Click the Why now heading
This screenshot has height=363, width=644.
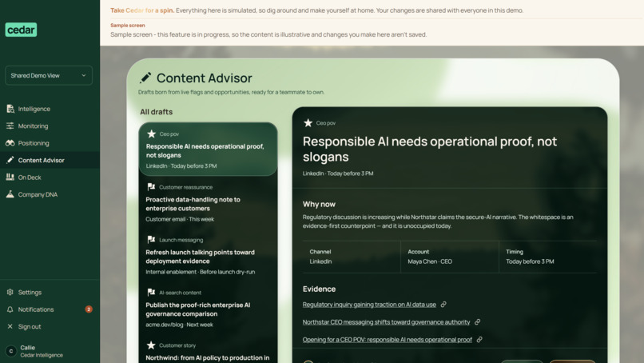pos(319,204)
